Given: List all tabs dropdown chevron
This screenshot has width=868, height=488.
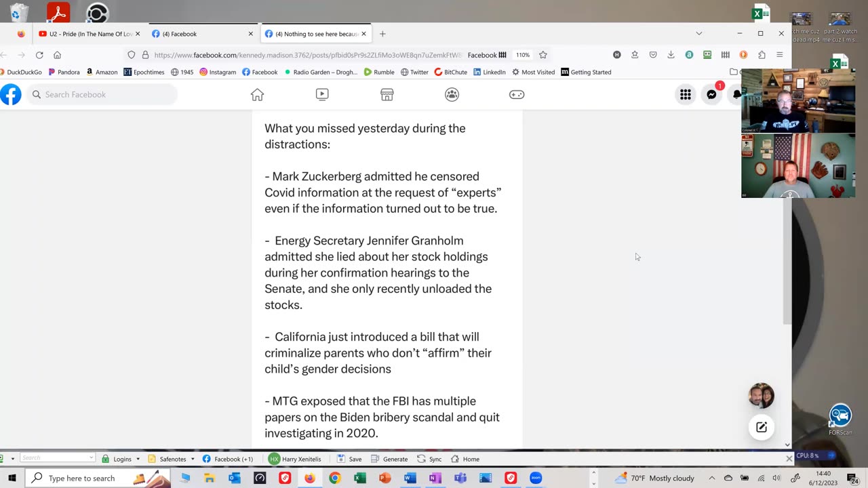Looking at the screenshot, I should pos(699,33).
